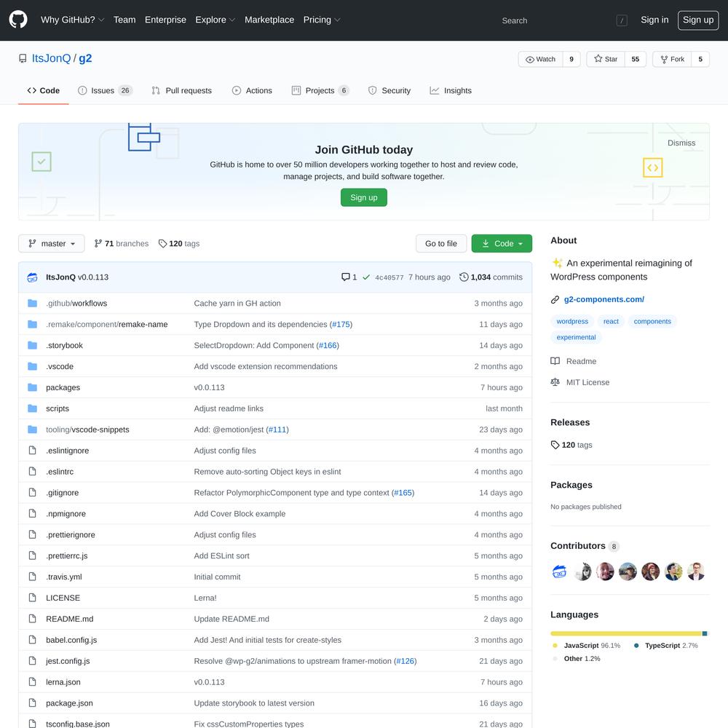Screen dimensions: 728x728
Task: Click the yellow JavaScript legend dot
Action: click(x=555, y=645)
